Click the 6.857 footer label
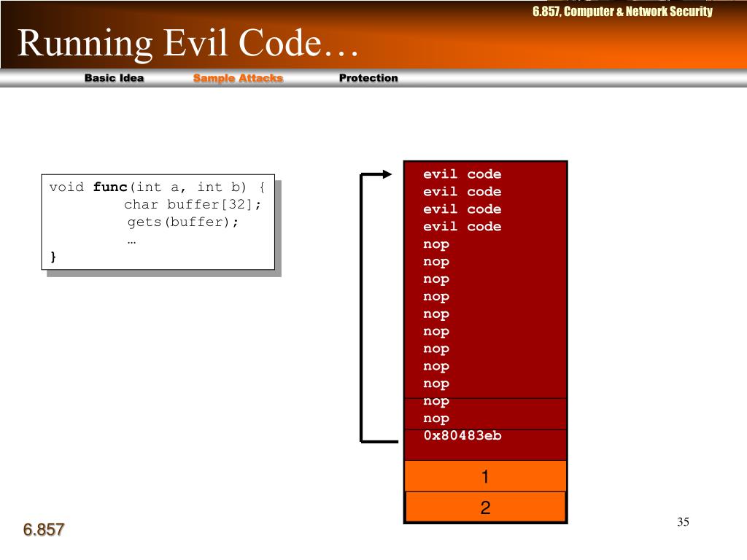Image resolution: width=747 pixels, height=560 pixels. click(43, 529)
